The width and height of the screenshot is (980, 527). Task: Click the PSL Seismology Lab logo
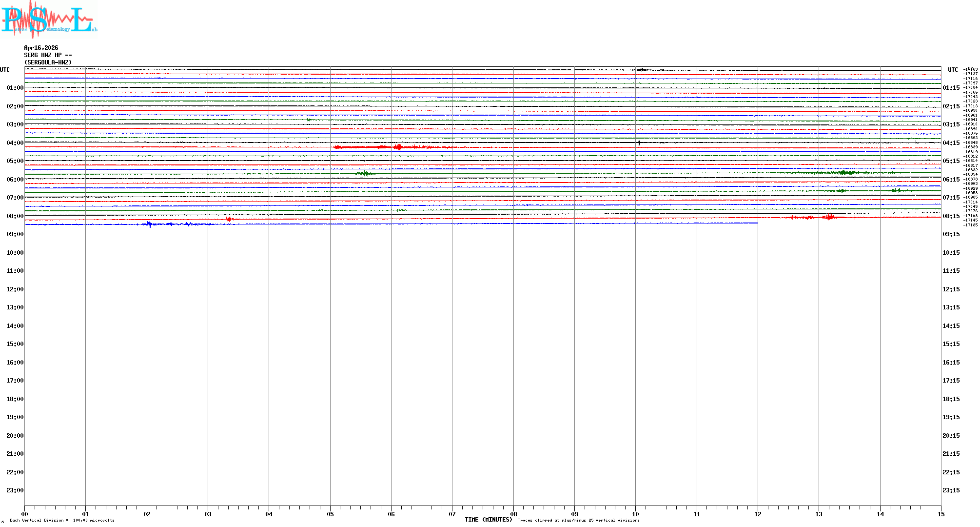(x=49, y=20)
